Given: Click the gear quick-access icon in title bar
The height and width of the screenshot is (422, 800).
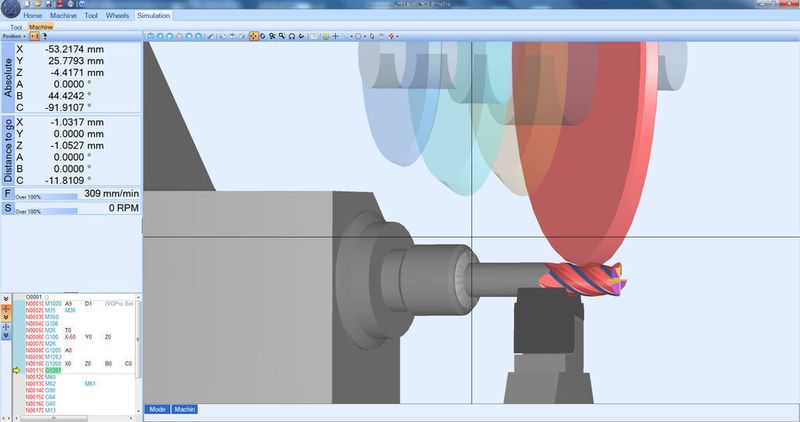Looking at the screenshot, I should pyautogui.click(x=70, y=4).
